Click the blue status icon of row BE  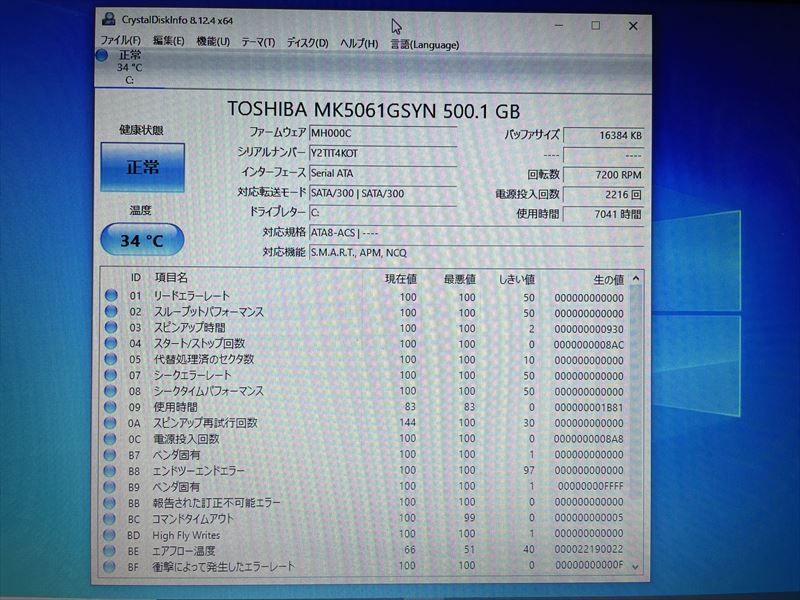point(109,551)
